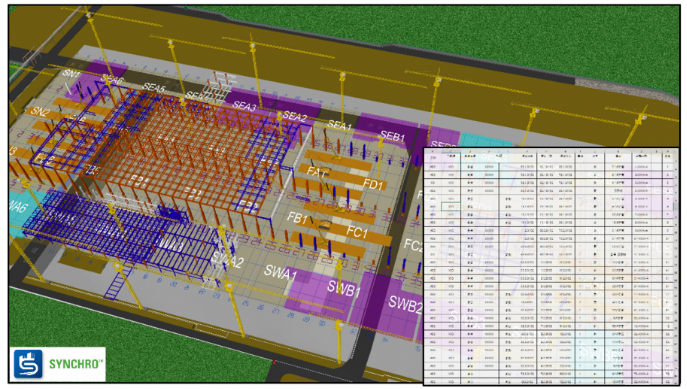Image resolution: width=687 pixels, height=389 pixels.
Task: Select the SWB1 zone label
Action: tap(344, 288)
